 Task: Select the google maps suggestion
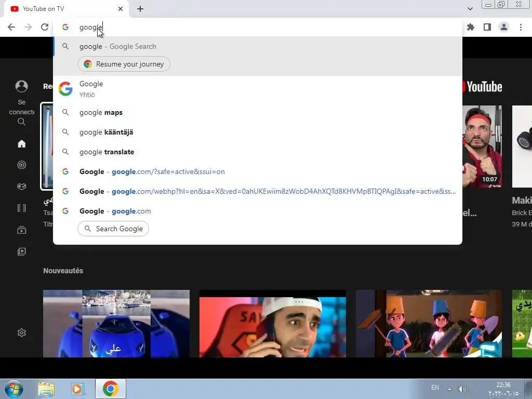click(x=258, y=112)
